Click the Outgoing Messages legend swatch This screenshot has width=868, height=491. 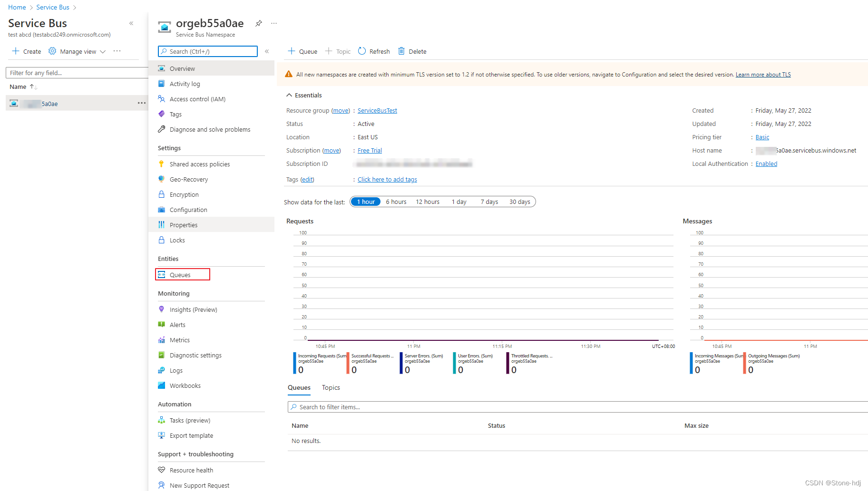[x=744, y=363]
